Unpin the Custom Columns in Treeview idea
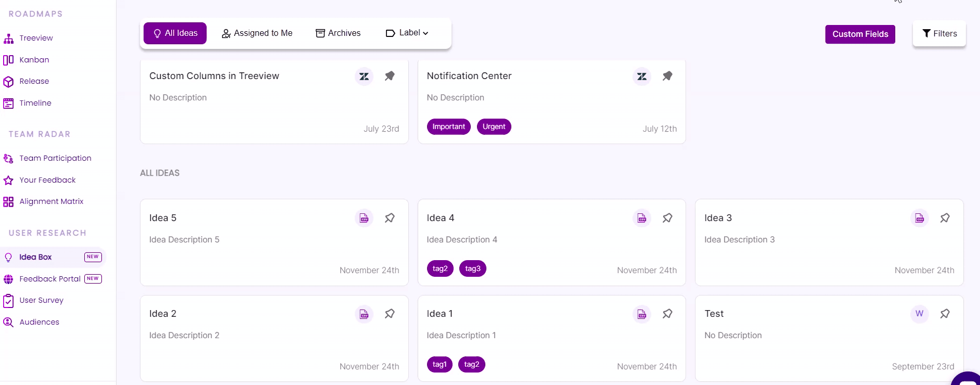 tap(390, 76)
